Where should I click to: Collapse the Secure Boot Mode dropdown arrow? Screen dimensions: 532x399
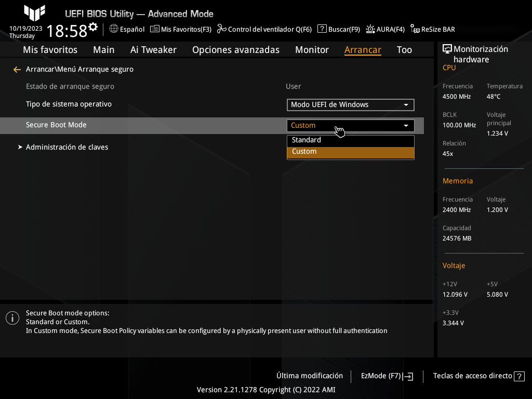(x=406, y=126)
